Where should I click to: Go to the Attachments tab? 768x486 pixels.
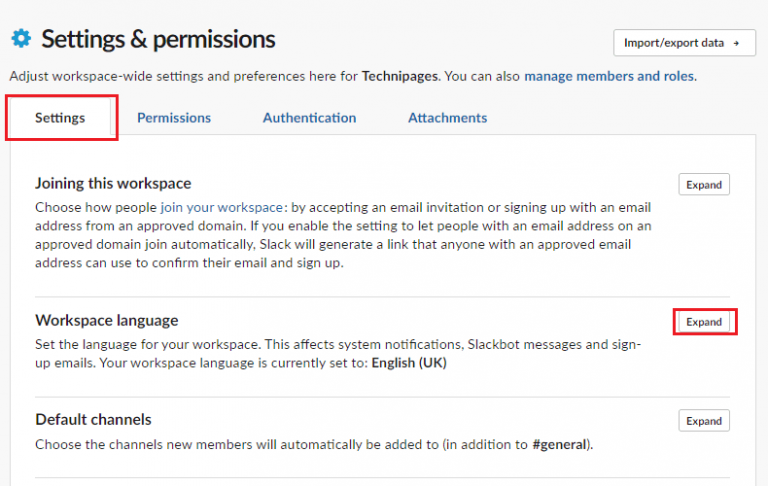tap(447, 117)
